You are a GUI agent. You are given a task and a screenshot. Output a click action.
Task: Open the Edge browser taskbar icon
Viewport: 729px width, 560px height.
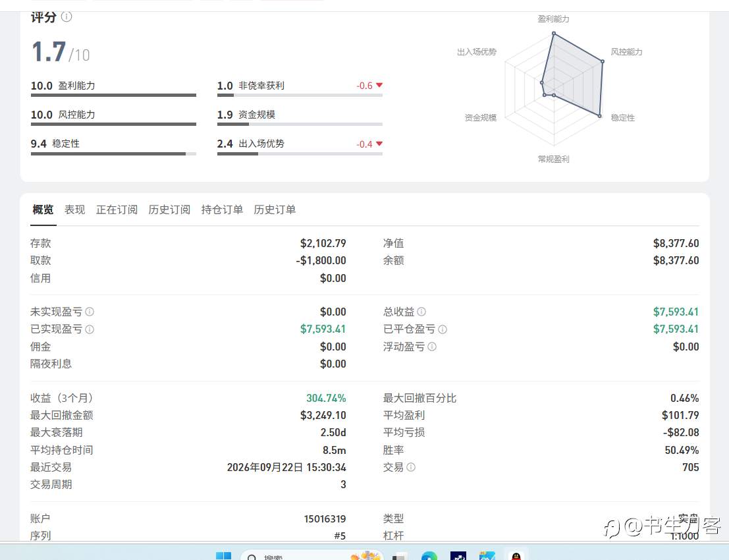click(x=429, y=556)
